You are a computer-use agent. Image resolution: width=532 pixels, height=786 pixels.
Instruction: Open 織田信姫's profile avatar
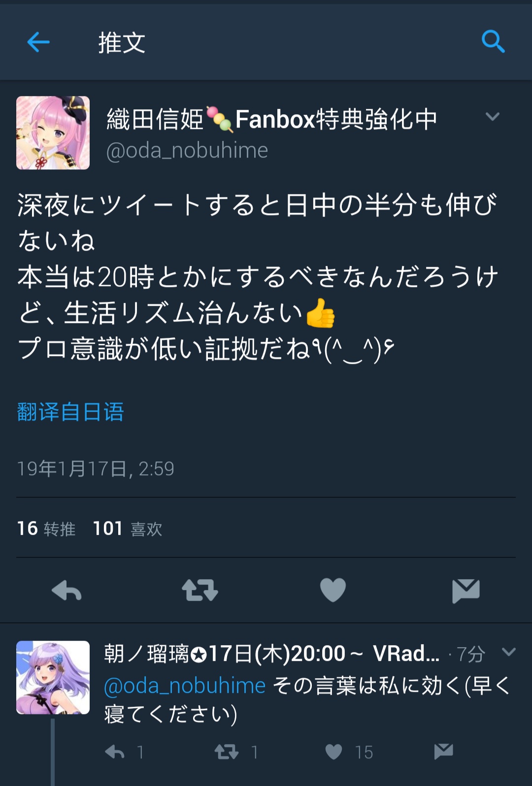(53, 133)
